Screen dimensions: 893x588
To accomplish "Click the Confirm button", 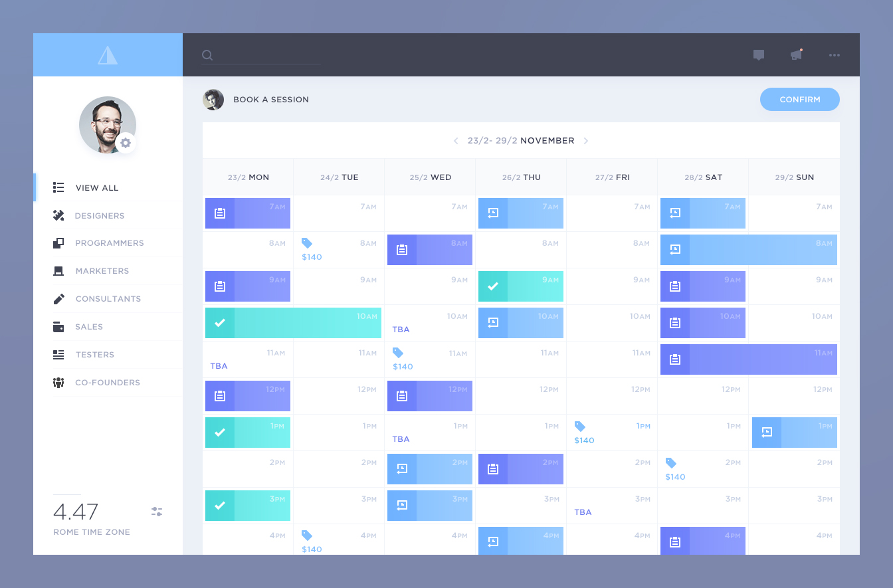I will pyautogui.click(x=800, y=100).
